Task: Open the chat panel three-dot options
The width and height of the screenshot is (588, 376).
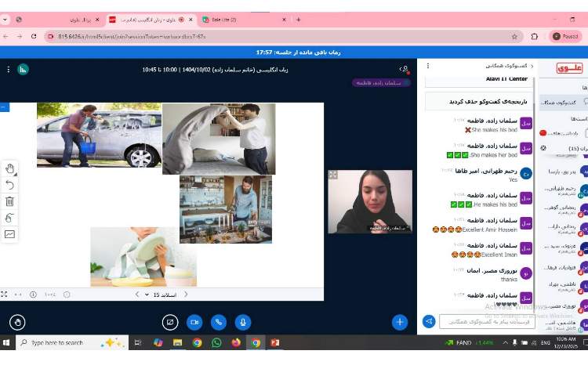Action: 428,66
